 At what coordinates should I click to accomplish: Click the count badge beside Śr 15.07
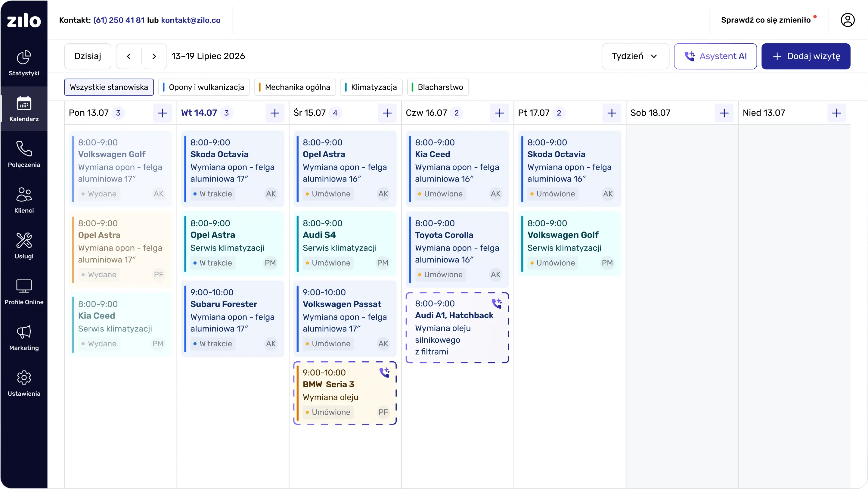pyautogui.click(x=335, y=113)
